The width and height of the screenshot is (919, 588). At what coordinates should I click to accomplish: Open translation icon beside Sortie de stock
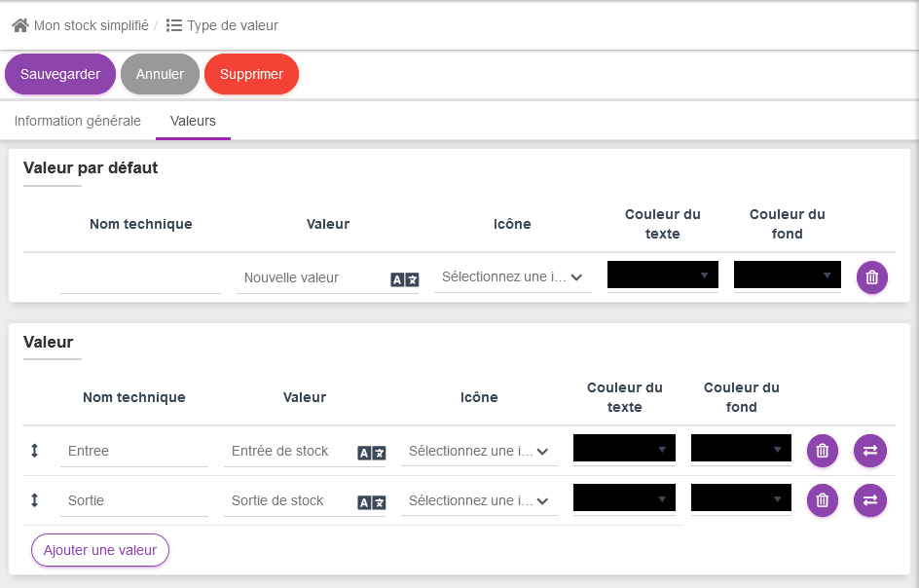[372, 502]
